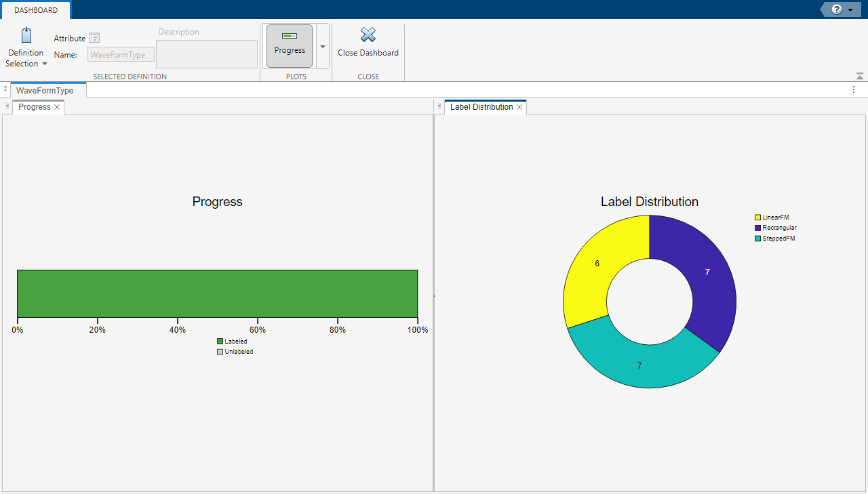
Task: Click the Progress chart title
Action: 217,201
